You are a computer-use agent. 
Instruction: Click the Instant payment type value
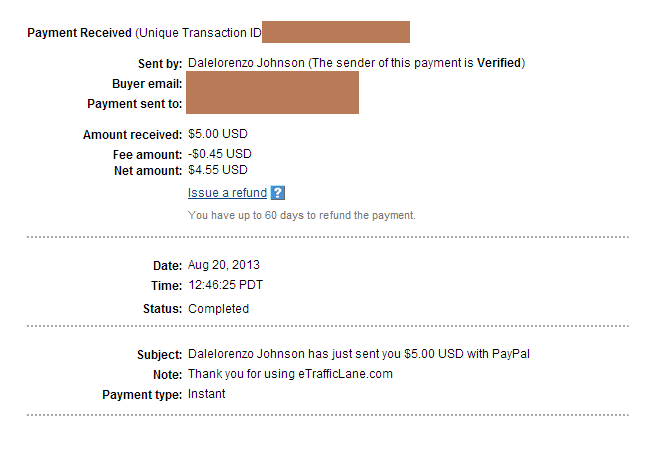pyautogui.click(x=206, y=394)
